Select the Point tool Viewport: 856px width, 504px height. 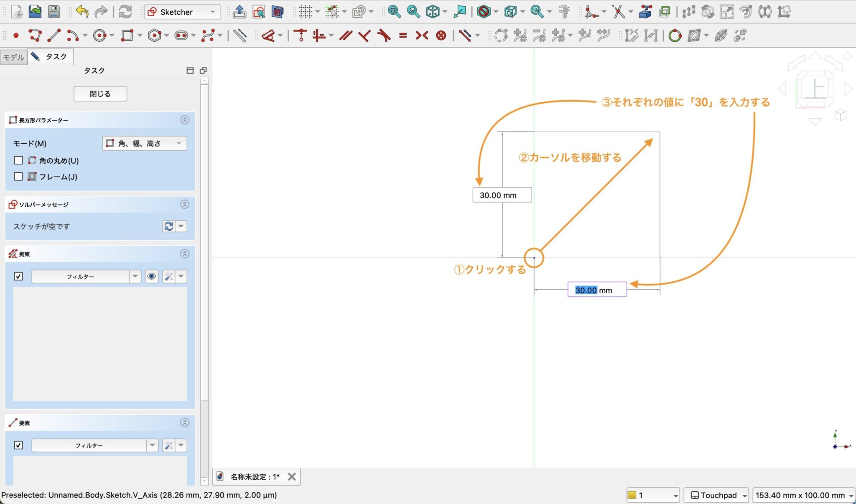[16, 36]
